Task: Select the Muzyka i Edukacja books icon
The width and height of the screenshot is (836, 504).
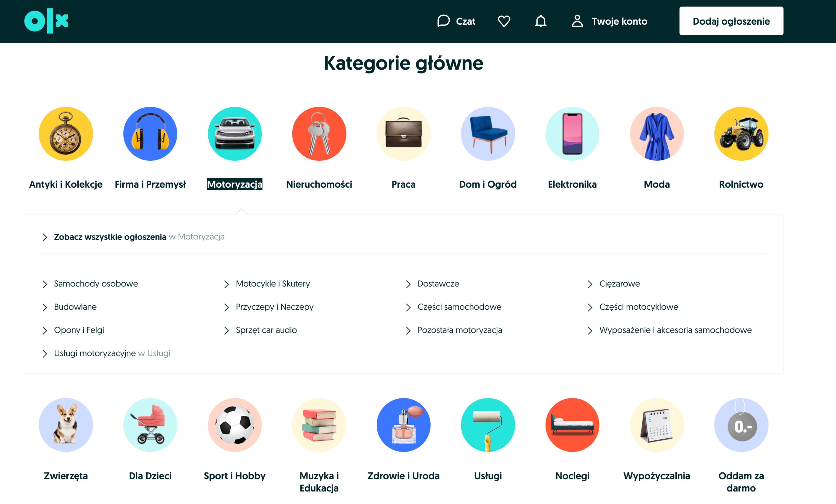Action: pos(319,425)
